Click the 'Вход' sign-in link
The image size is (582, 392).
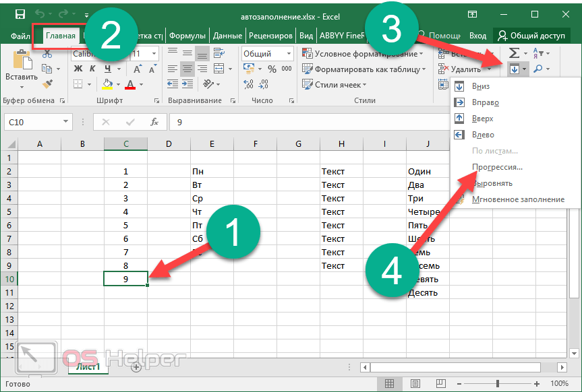click(x=477, y=36)
